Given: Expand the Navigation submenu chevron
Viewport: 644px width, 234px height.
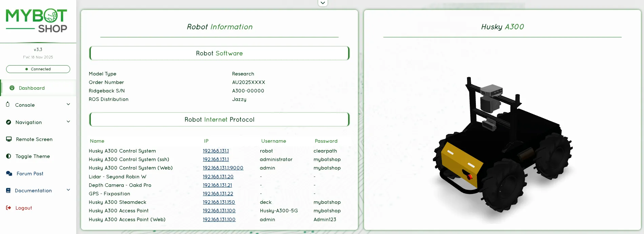Looking at the screenshot, I should click(68, 122).
